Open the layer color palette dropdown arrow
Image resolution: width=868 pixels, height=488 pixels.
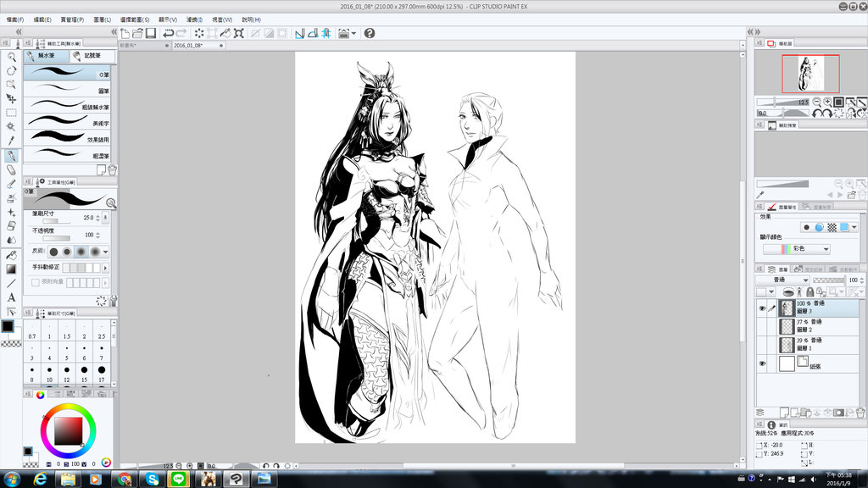tap(771, 292)
